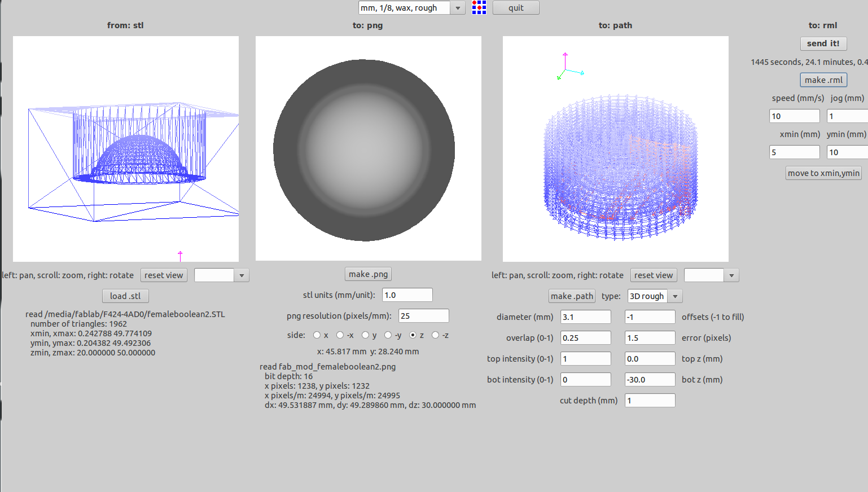This screenshot has height=492, width=868.
Task: Open the view dropdown under the stl preview
Action: pos(242,275)
